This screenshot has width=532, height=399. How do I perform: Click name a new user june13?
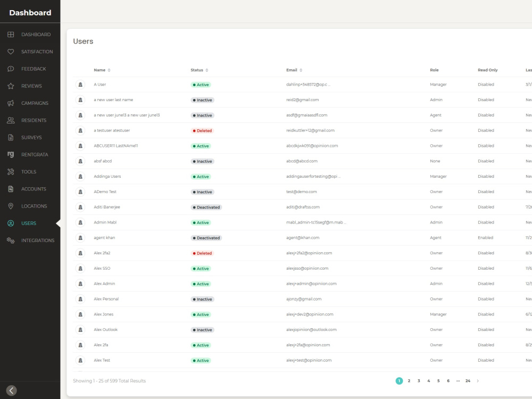(x=127, y=115)
